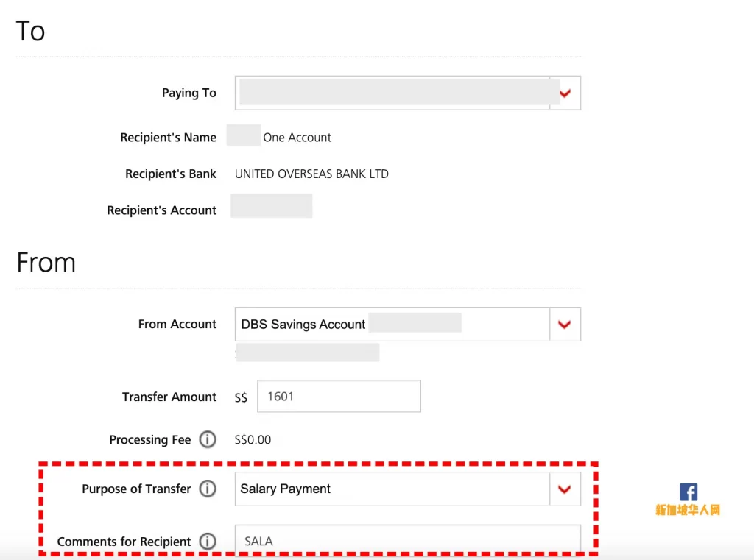Open the From Account dropdown
This screenshot has height=560, width=754.
pyautogui.click(x=407, y=324)
